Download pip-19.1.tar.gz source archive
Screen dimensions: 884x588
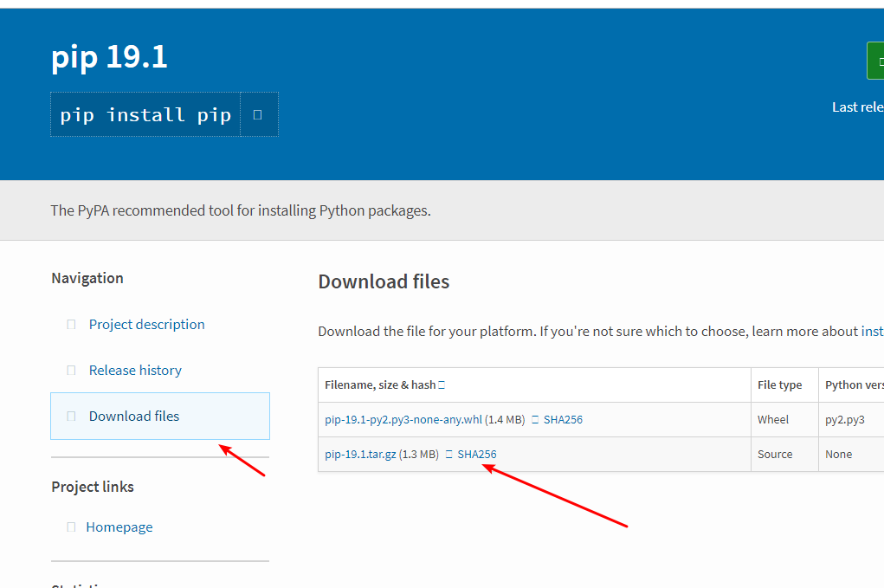360,455
